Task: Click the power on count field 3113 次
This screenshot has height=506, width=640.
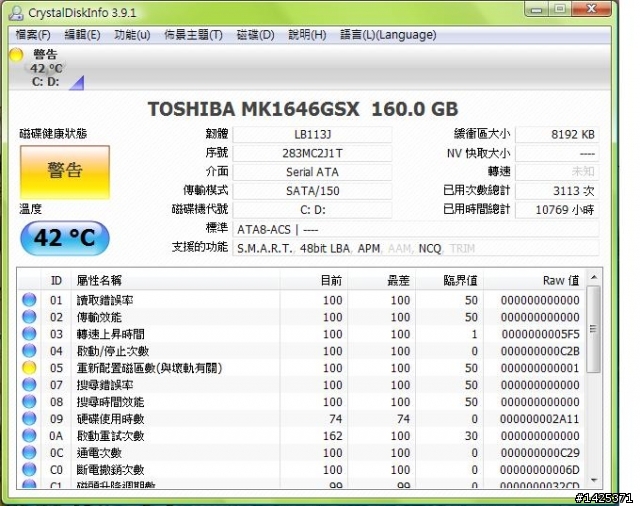Action: click(557, 191)
